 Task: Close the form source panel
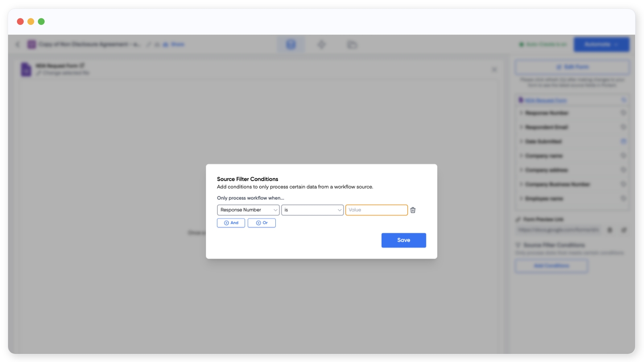(x=494, y=70)
